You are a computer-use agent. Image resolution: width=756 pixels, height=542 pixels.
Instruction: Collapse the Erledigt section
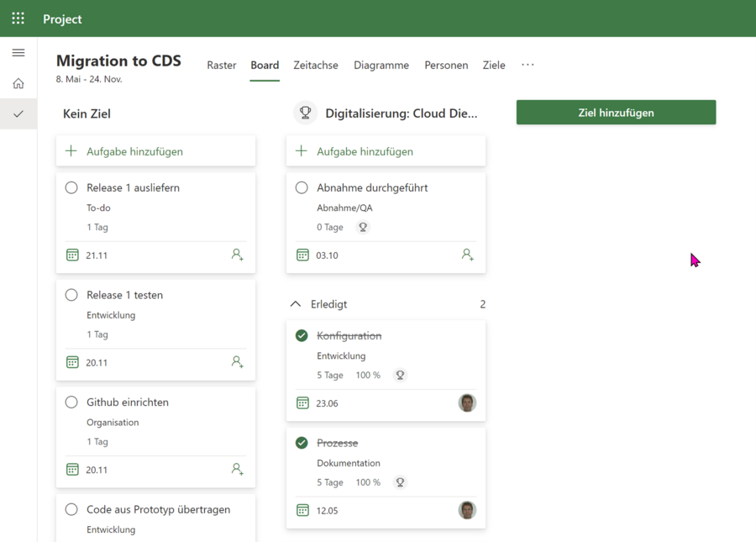click(x=296, y=304)
